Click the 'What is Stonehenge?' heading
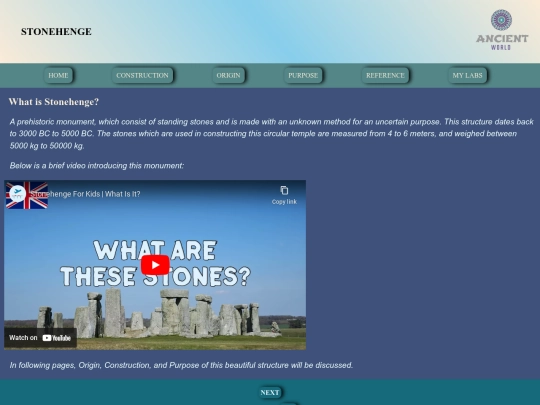540x405 pixels. (x=54, y=102)
